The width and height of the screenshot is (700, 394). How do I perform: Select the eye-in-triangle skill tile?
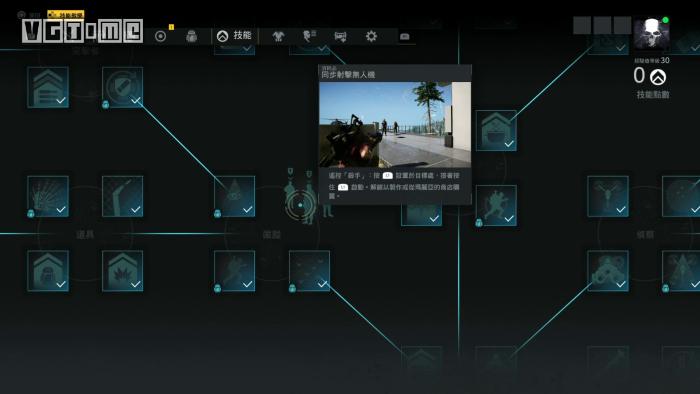234,196
